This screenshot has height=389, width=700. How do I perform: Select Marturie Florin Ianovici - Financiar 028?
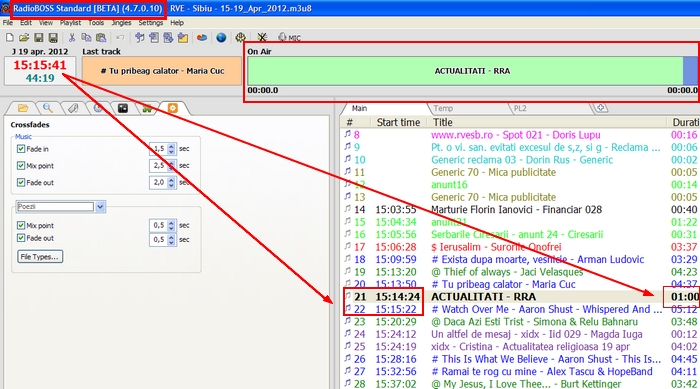point(521,209)
